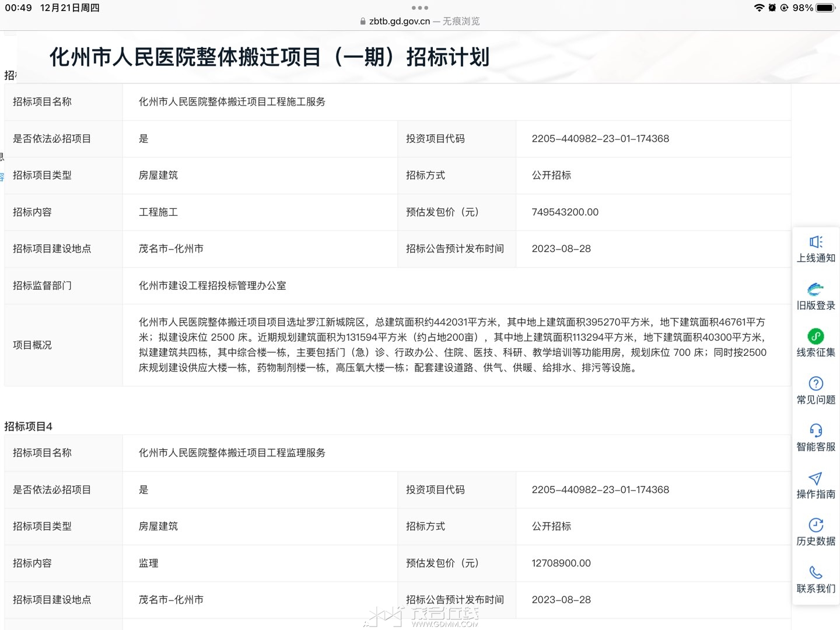Image resolution: width=840 pixels, height=630 pixels.
Task: Click the 项目概况 row label
Action: (32, 345)
